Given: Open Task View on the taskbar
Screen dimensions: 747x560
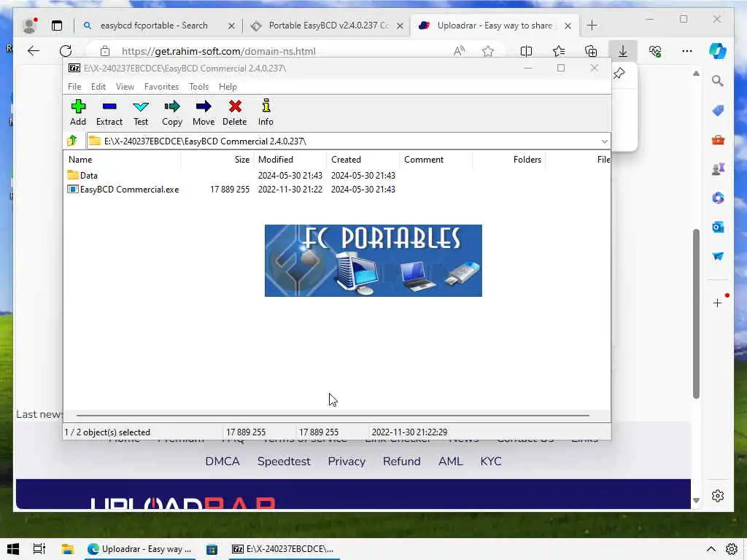Looking at the screenshot, I should point(39,549).
